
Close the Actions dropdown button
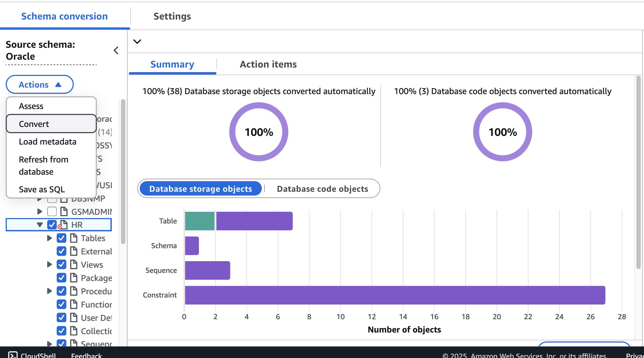[40, 85]
